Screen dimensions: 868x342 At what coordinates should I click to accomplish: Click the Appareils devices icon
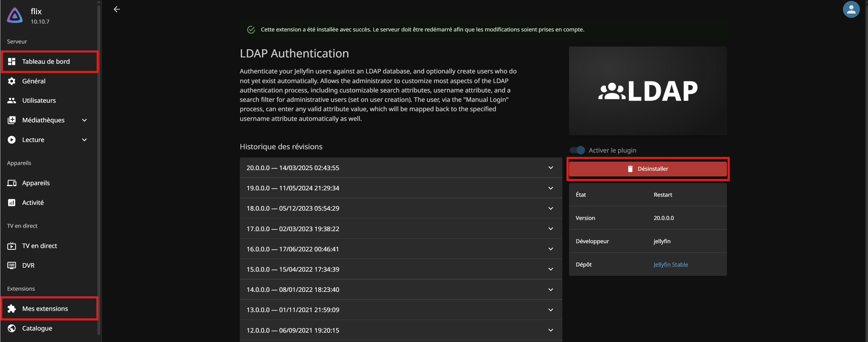12,183
